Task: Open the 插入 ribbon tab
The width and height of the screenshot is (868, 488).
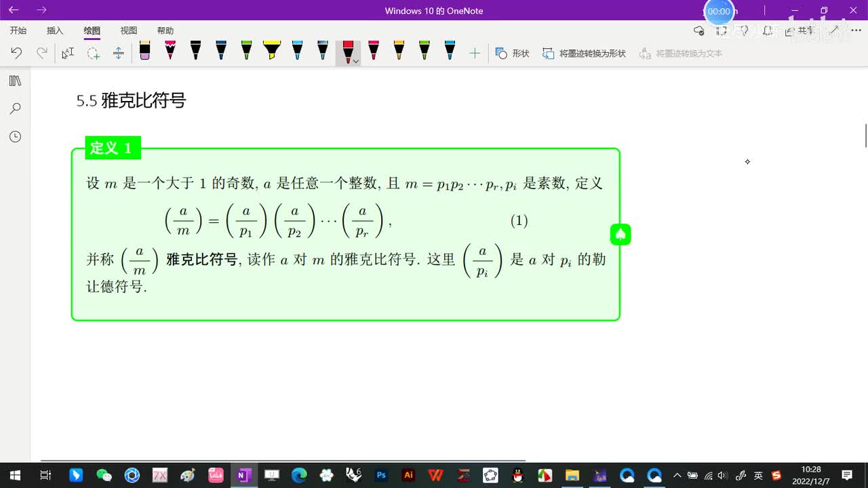Action: [55, 30]
